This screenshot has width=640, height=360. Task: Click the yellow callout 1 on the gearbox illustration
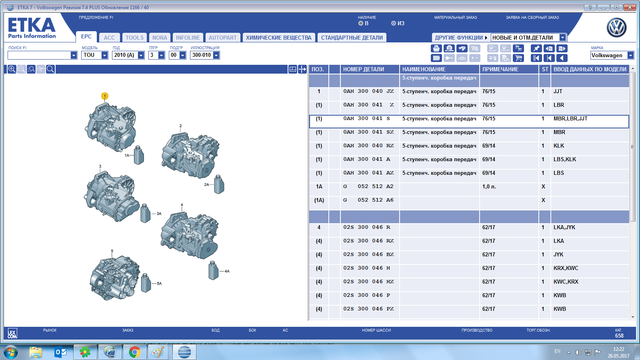pyautogui.click(x=104, y=96)
